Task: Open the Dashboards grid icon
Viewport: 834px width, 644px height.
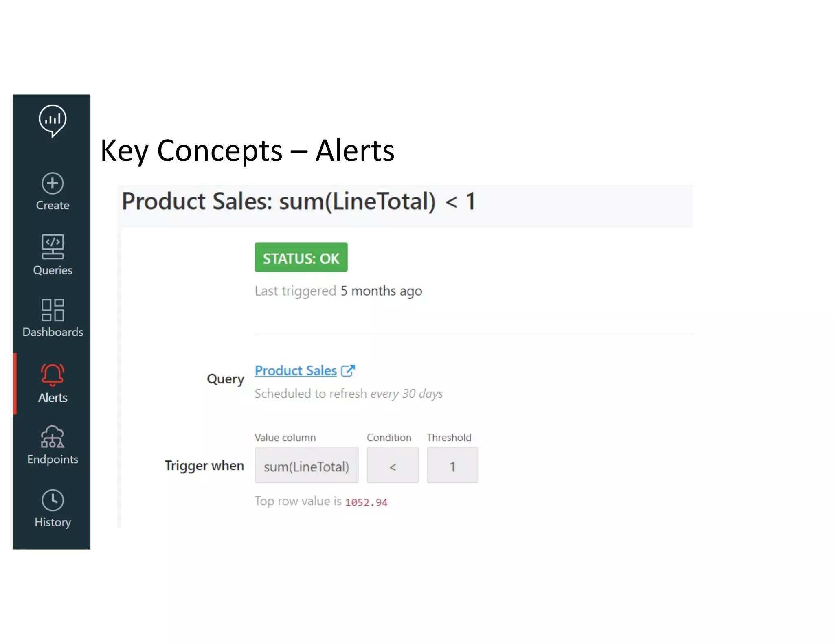Action: [x=53, y=310]
